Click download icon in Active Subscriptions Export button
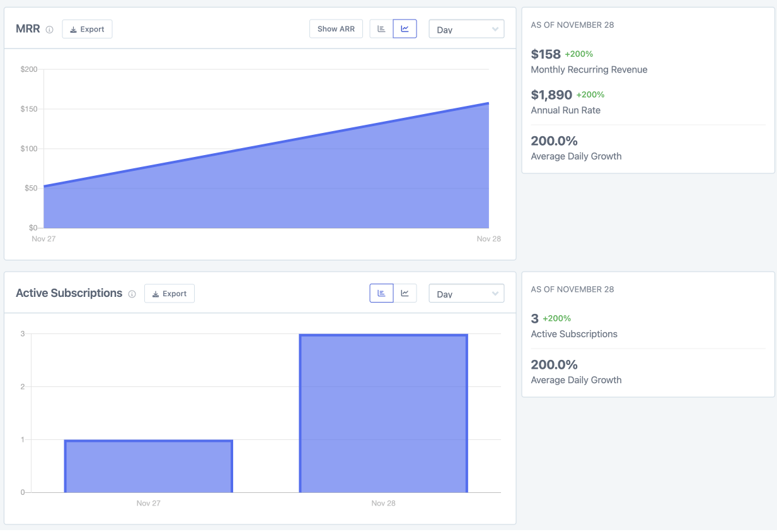This screenshot has width=777, height=532. click(156, 293)
